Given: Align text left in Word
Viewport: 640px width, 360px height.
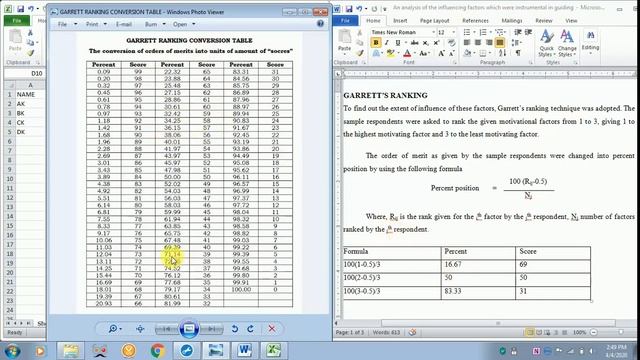Looking at the screenshot, I should tap(467, 42).
